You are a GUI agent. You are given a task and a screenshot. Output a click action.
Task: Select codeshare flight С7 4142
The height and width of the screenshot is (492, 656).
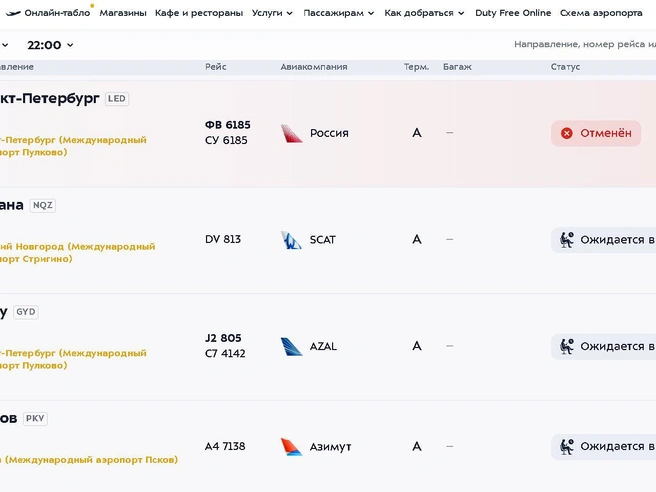pos(225,354)
